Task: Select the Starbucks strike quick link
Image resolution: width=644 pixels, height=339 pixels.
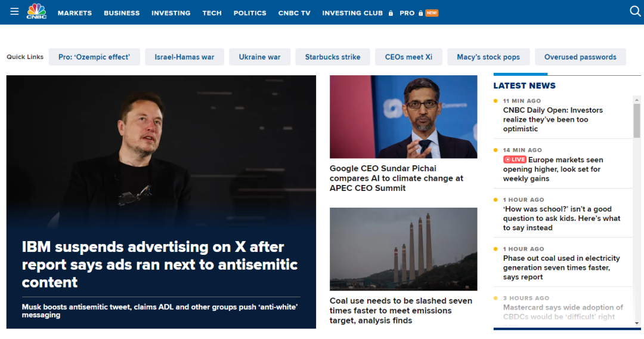Action: pyautogui.click(x=333, y=57)
